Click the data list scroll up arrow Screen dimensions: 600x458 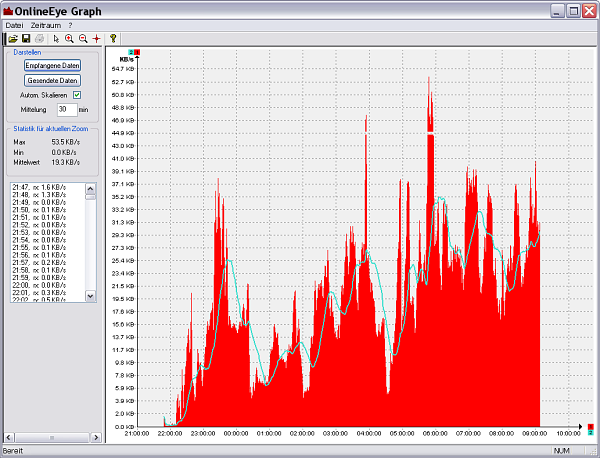91,187
